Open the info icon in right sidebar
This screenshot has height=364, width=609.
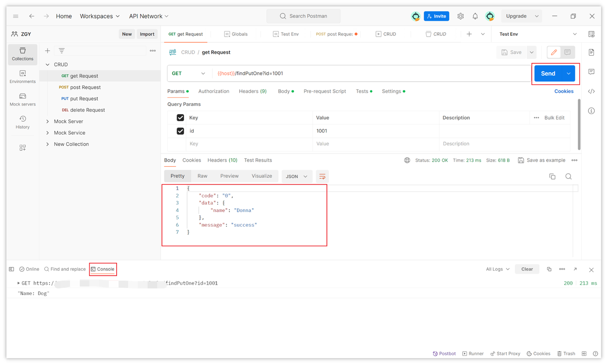591,111
